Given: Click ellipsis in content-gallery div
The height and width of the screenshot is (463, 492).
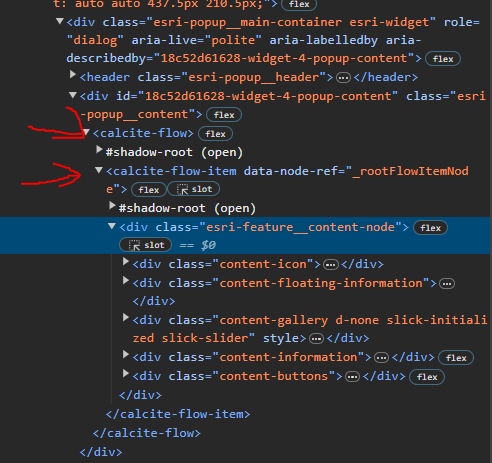Looking at the screenshot, I should point(316,339).
